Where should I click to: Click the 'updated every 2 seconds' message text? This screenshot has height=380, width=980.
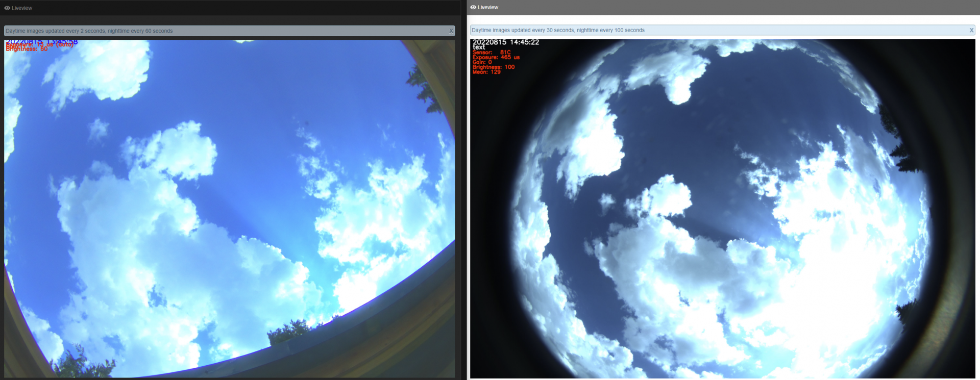pos(89,31)
